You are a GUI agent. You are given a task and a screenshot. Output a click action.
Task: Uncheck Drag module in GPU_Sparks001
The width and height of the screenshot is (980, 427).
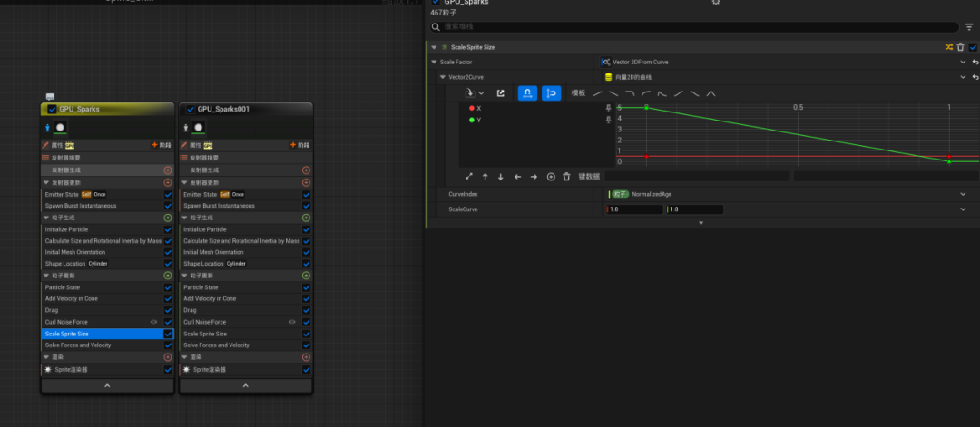pos(306,310)
